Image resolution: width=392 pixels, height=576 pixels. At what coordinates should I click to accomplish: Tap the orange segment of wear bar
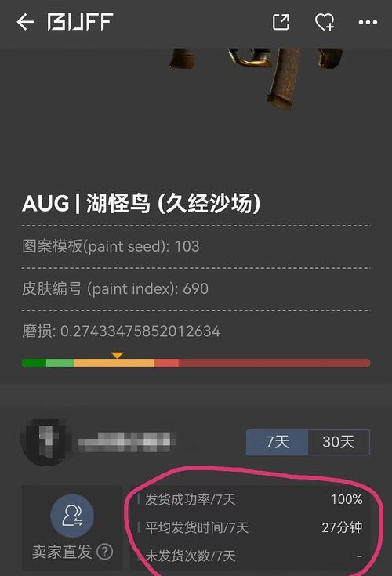[x=114, y=363]
